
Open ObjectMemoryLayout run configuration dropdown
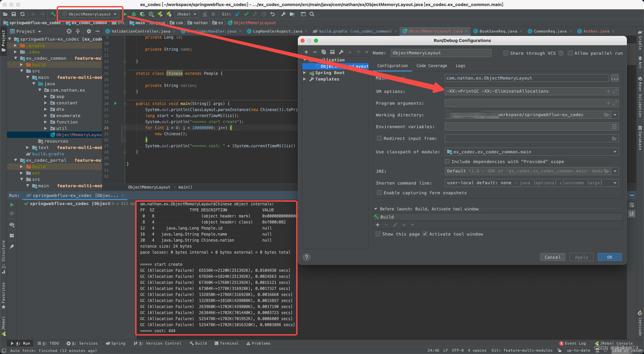pyautogui.click(x=90, y=14)
